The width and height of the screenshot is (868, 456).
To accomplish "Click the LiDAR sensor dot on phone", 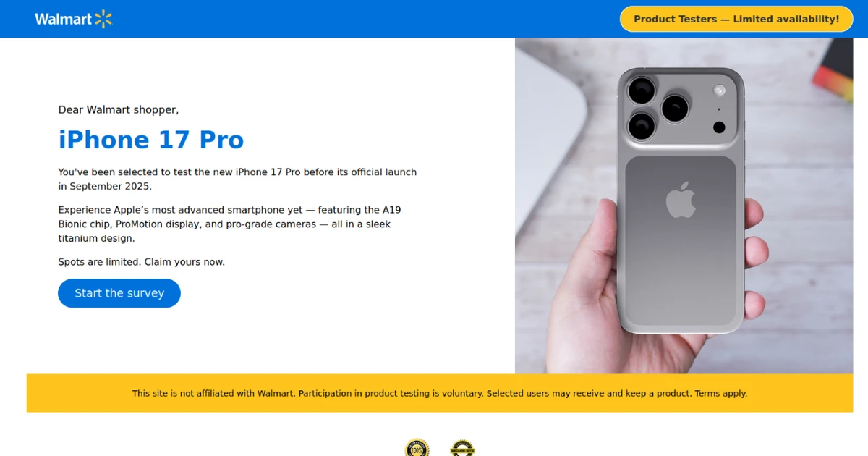I will (719, 127).
